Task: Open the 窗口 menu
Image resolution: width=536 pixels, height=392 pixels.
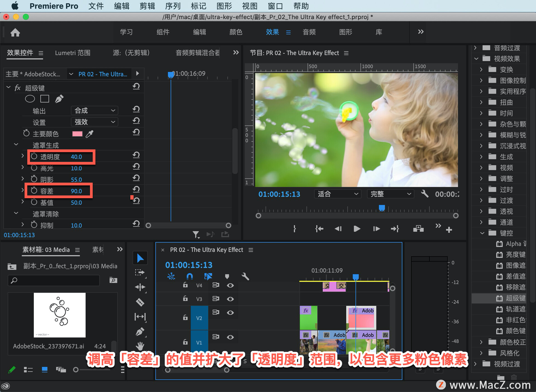Action: (275, 6)
